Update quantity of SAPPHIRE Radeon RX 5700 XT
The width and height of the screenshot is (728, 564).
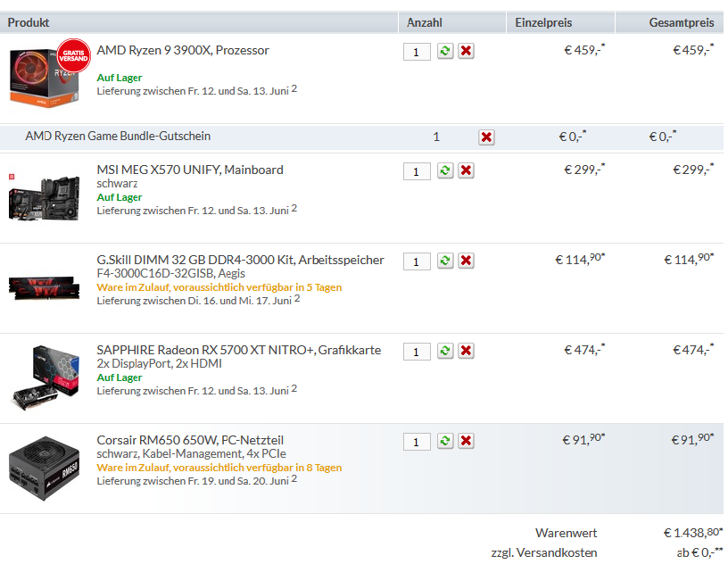pyautogui.click(x=444, y=351)
